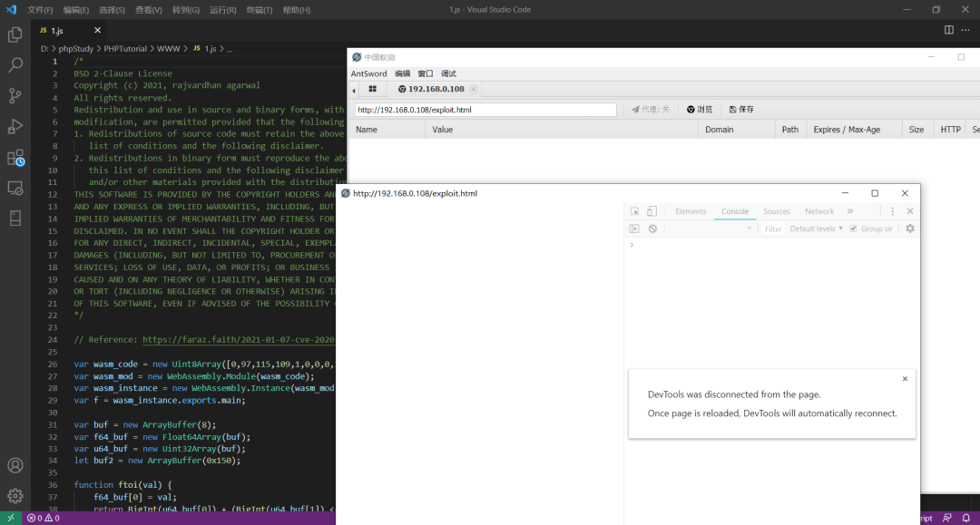Switch to the Sources DevTools tab
This screenshot has width=980, height=525.
(776, 211)
